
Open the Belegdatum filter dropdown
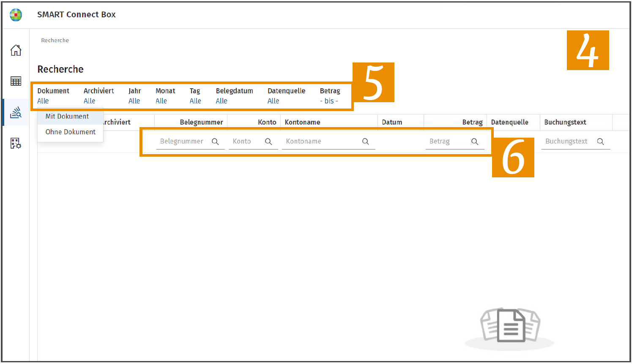[x=222, y=101]
